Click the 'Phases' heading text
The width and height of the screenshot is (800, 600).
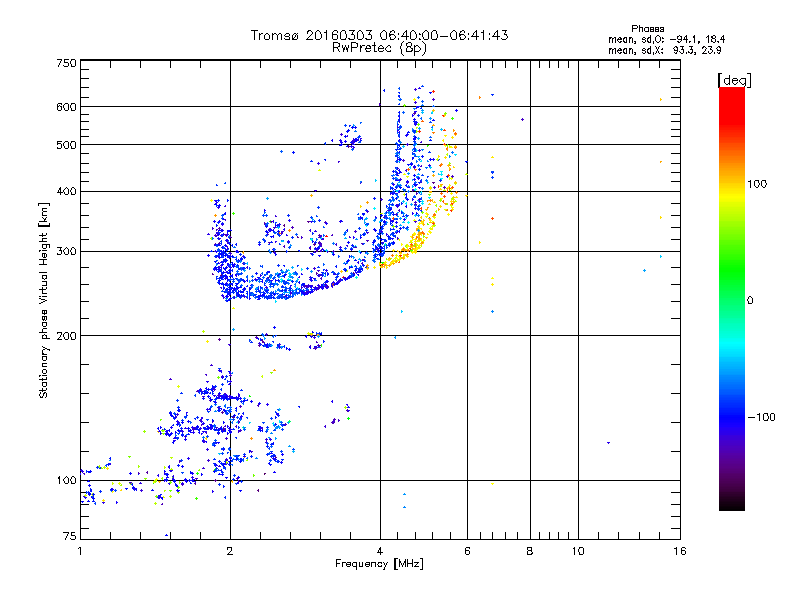(647, 29)
